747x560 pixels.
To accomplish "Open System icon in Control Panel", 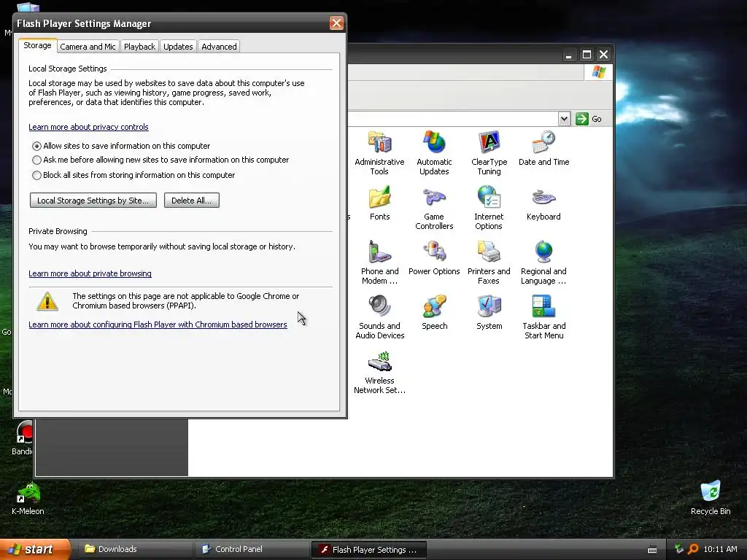I will 489,313.
